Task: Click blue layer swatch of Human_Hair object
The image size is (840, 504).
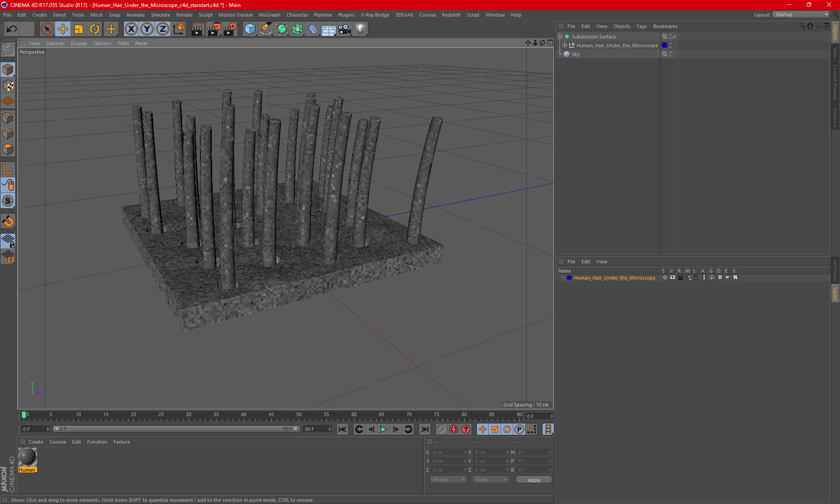Action: click(665, 45)
